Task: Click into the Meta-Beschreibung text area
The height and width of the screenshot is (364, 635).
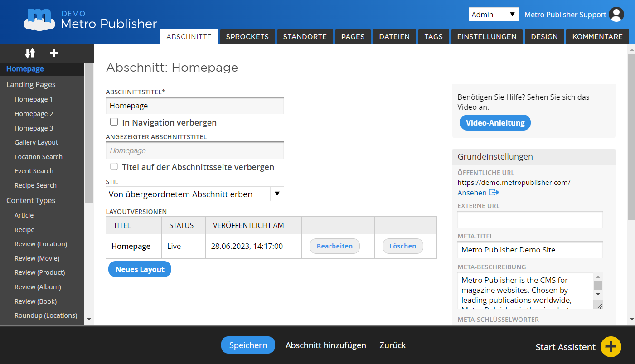Action: (x=525, y=291)
